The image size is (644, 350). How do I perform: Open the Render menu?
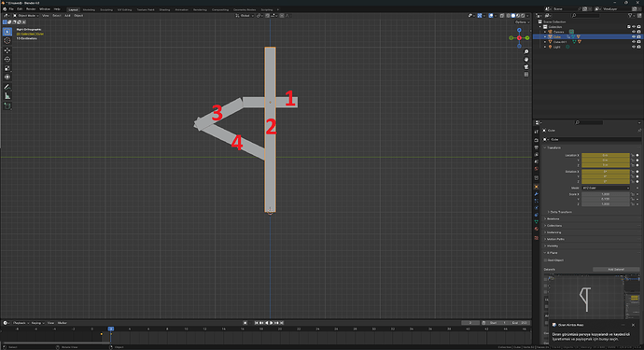(x=31, y=9)
